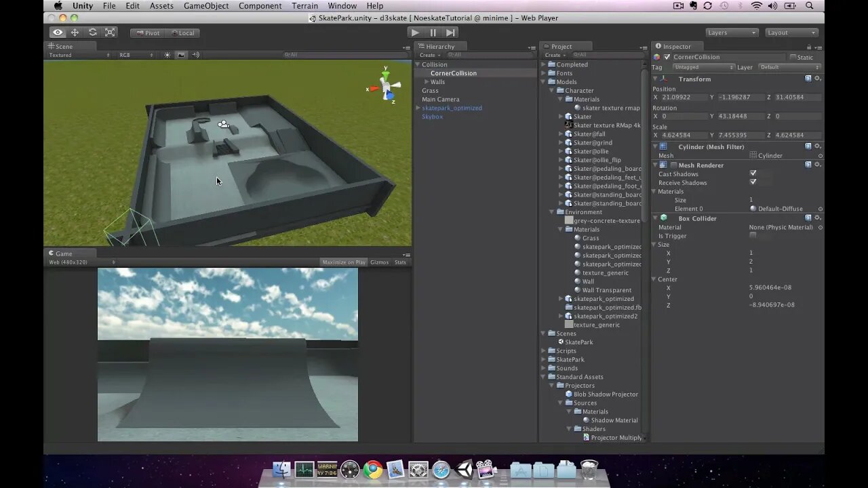Open Unity in the Dock
Screen dimensions: 868x488
pos(464,469)
